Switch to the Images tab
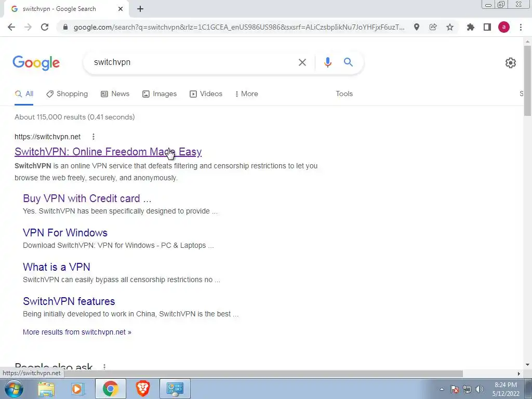Viewport: 532px width, 399px height. point(159,94)
